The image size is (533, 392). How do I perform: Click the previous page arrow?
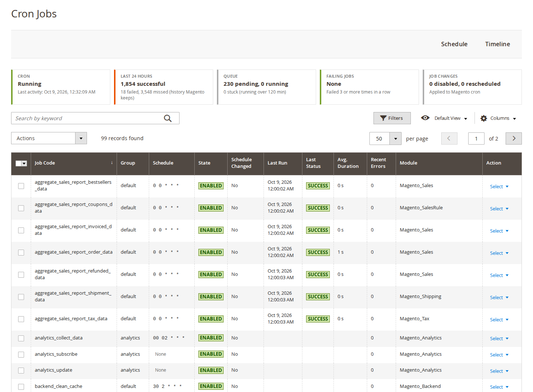tap(449, 138)
